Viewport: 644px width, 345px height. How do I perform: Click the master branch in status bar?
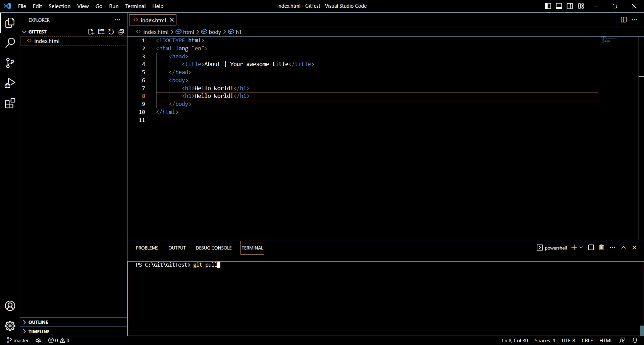tap(18, 340)
